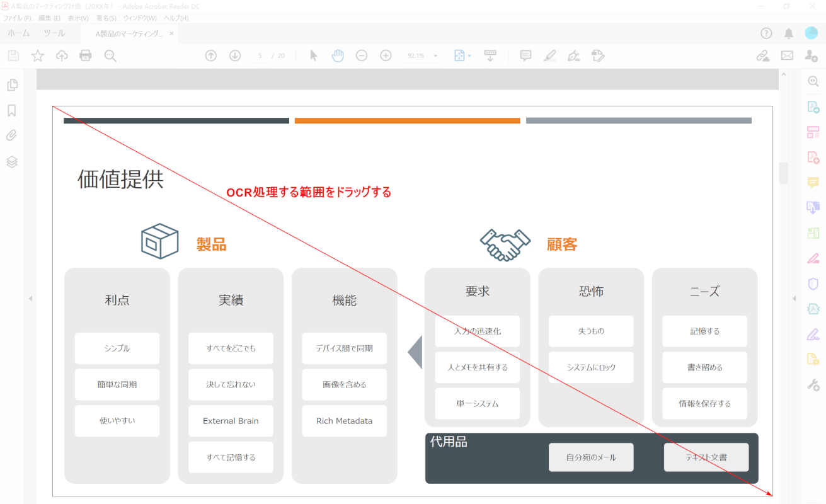The width and height of the screenshot is (826, 504).
Task: Close the A製品のマーケティング document tab
Action: click(171, 33)
